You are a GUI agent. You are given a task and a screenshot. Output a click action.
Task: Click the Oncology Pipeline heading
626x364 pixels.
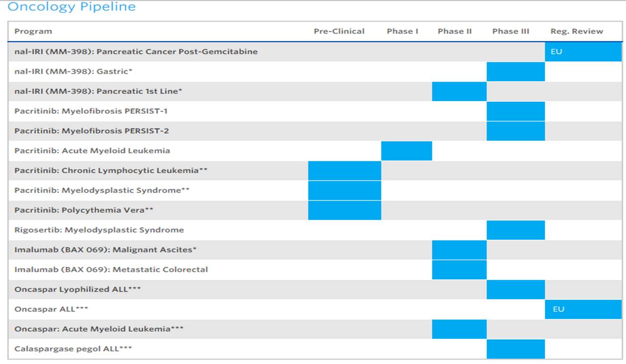coord(72,7)
